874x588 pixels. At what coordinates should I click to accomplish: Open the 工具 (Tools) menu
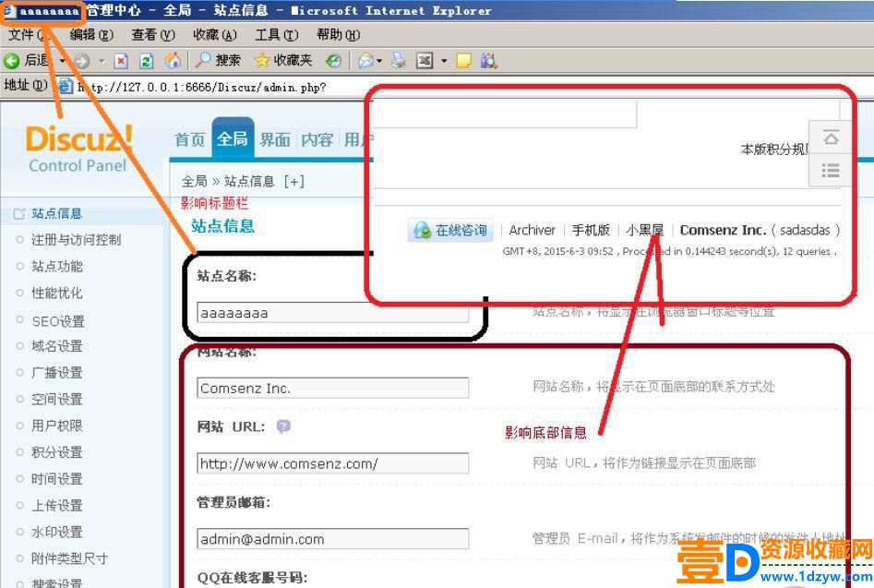277,34
